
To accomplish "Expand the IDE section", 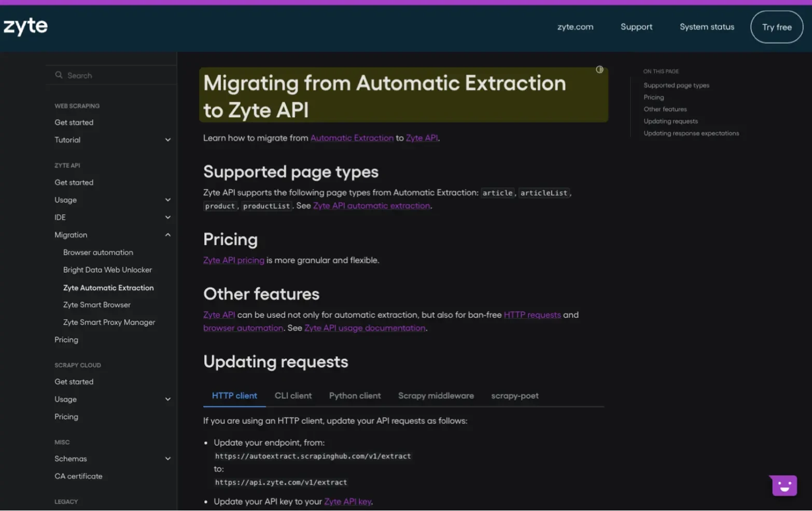I will click(x=167, y=217).
